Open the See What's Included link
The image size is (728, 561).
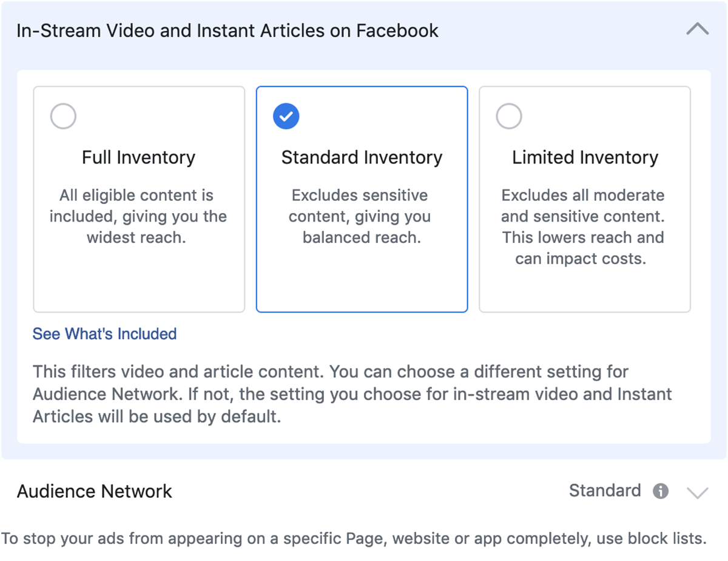click(104, 334)
